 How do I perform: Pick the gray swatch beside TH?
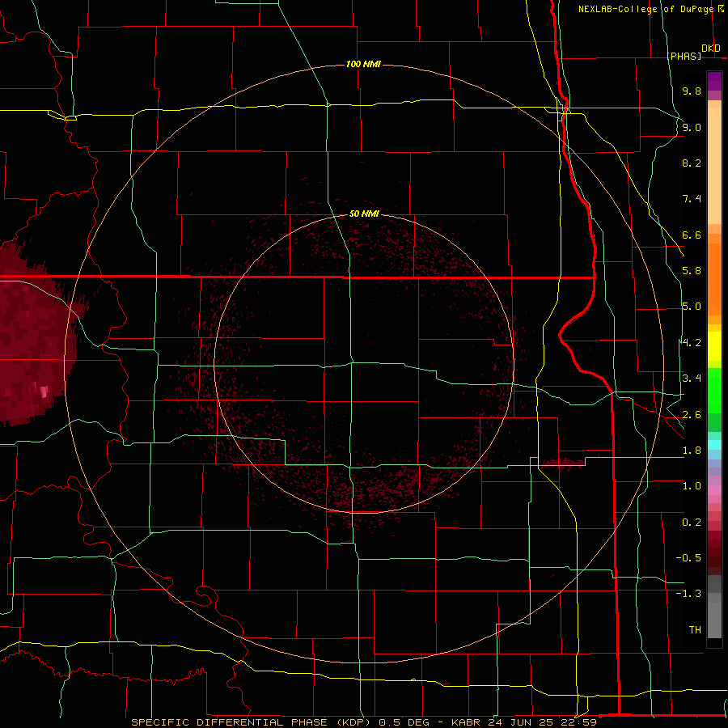714,620
